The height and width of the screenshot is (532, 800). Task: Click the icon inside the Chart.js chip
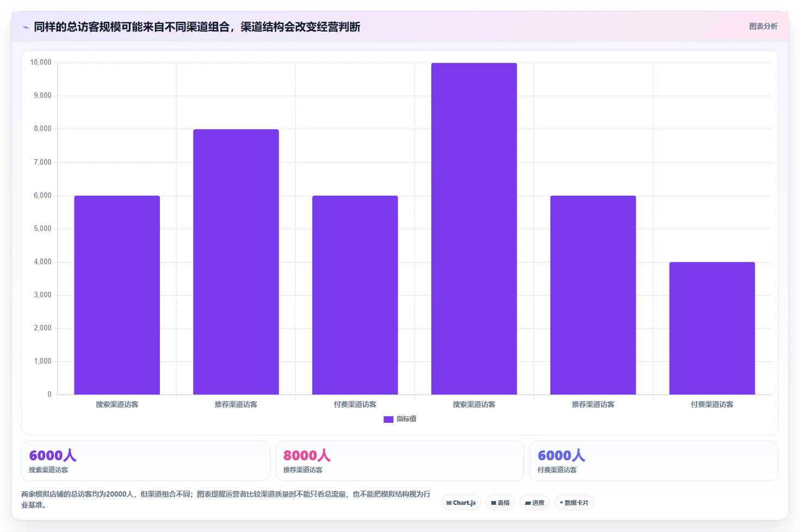pyautogui.click(x=449, y=503)
